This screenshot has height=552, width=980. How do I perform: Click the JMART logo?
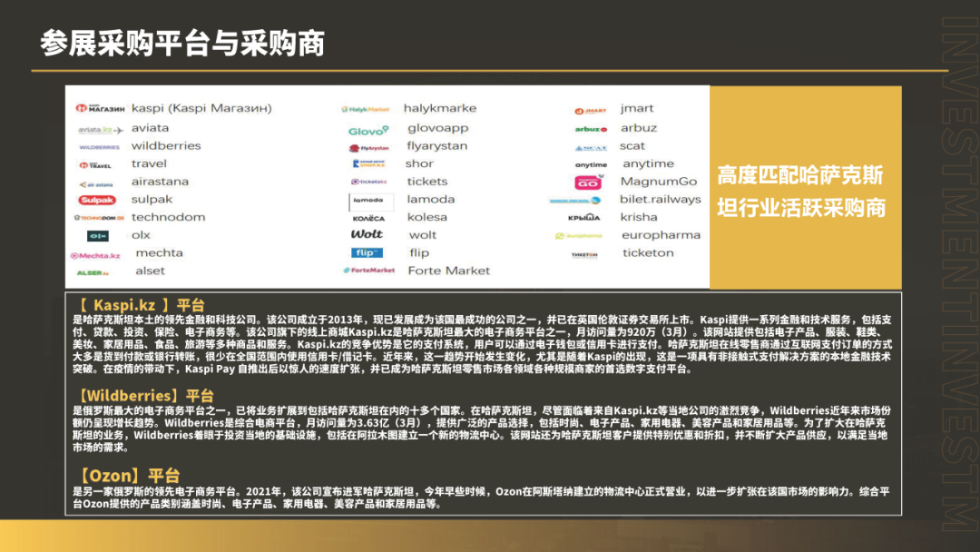(x=591, y=111)
